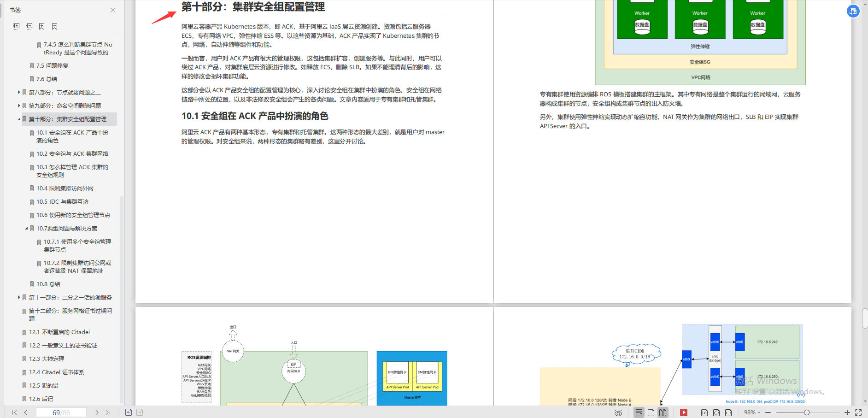Set zoom to actual size 1:1

pos(704,412)
